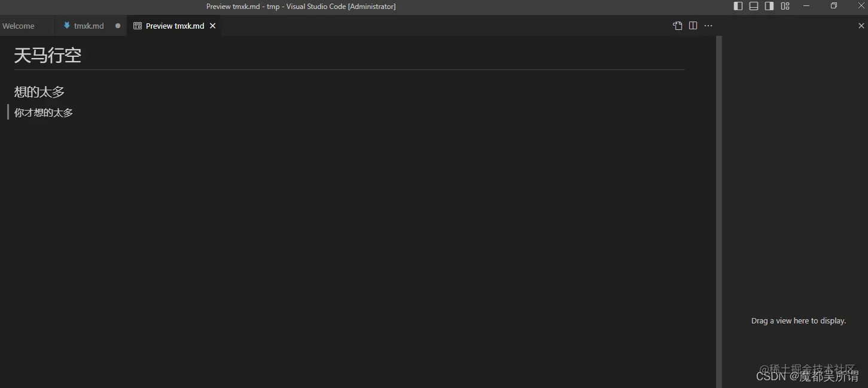Click the 天马行空 heading
The height and width of the screenshot is (388, 868).
[x=48, y=56]
